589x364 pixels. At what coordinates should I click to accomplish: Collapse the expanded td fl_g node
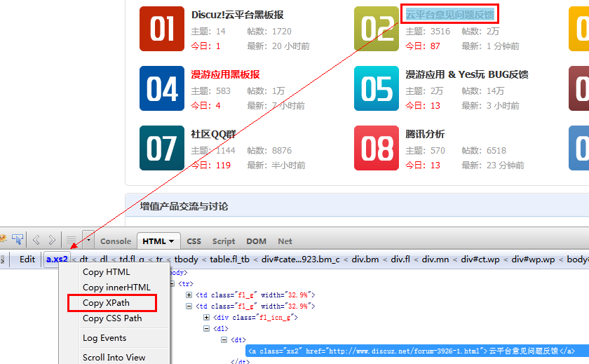click(x=189, y=306)
